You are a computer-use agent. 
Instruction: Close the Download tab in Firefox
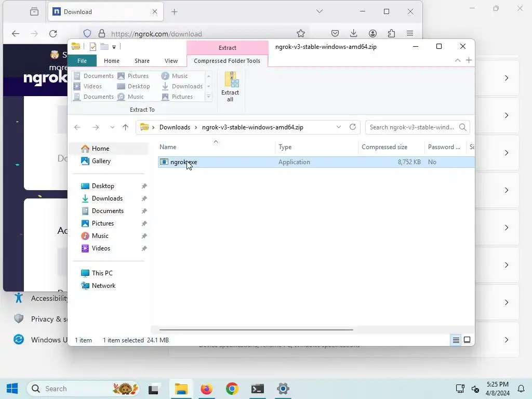click(x=155, y=11)
